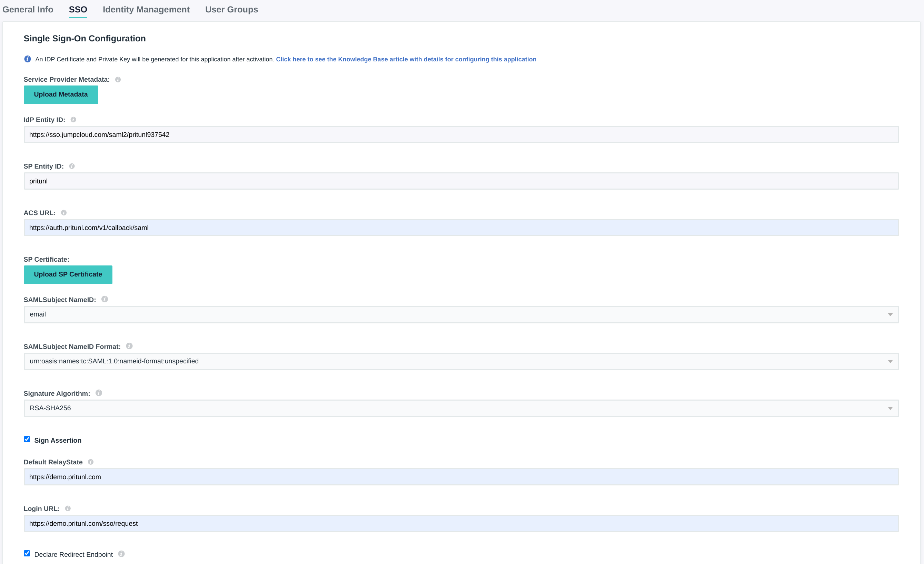Click help icon next to IdP Entity ID
The width and height of the screenshot is (924, 564).
[73, 120]
